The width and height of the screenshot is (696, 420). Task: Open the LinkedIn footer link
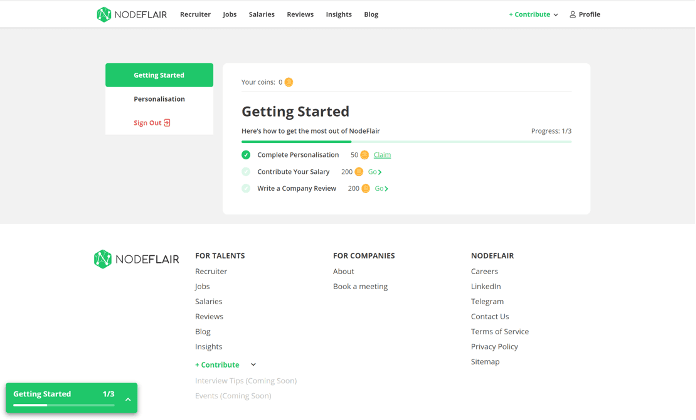pos(486,286)
